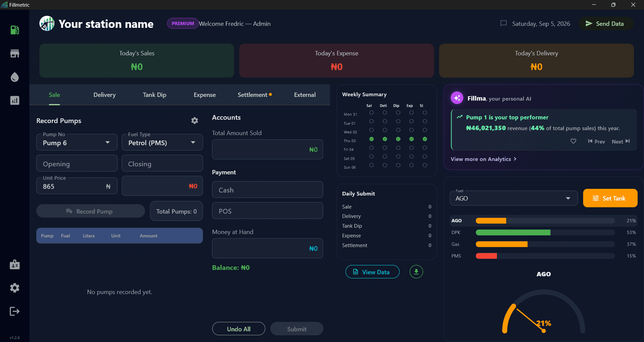This screenshot has height=342, width=644.
Task: Switch to the Tank Dip tab
Action: point(155,95)
